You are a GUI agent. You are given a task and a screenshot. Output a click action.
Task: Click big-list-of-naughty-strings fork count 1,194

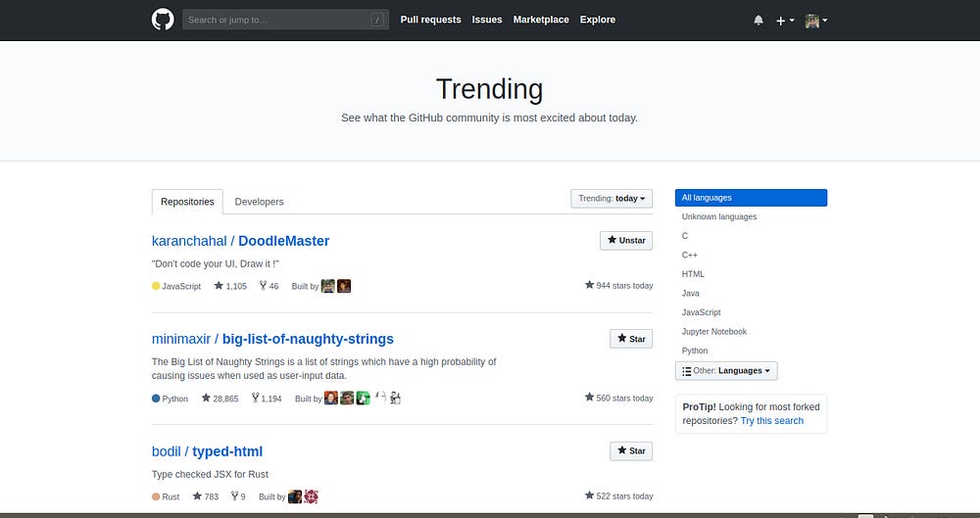[x=267, y=398]
